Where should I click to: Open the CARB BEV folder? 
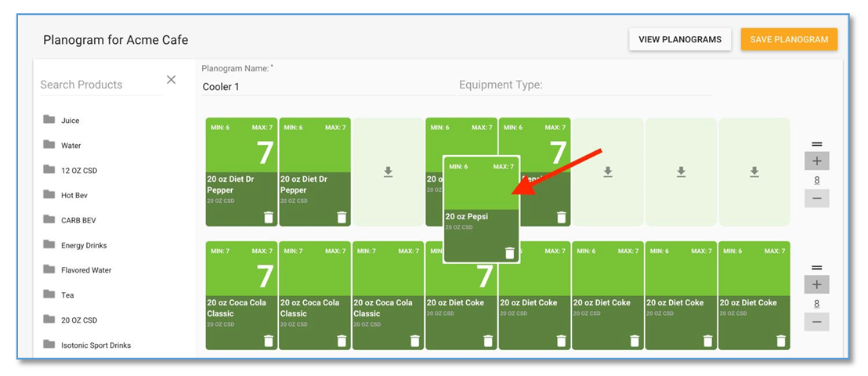70,220
